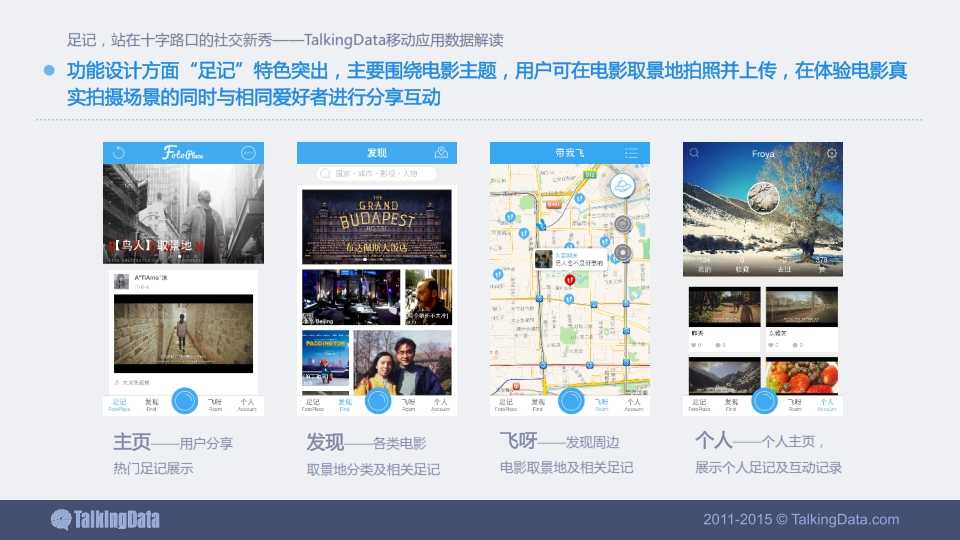Select 足记 tab on Froya profile screen
The width and height of the screenshot is (960, 540).
699,405
